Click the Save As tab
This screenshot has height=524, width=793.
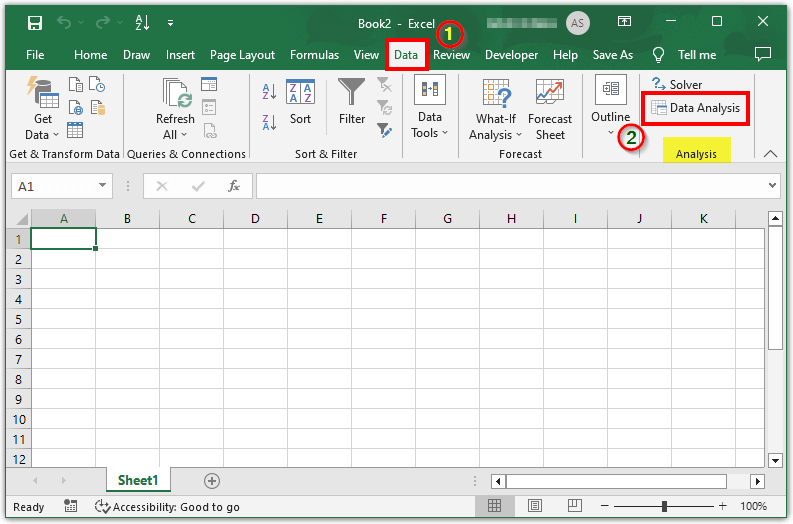[613, 55]
